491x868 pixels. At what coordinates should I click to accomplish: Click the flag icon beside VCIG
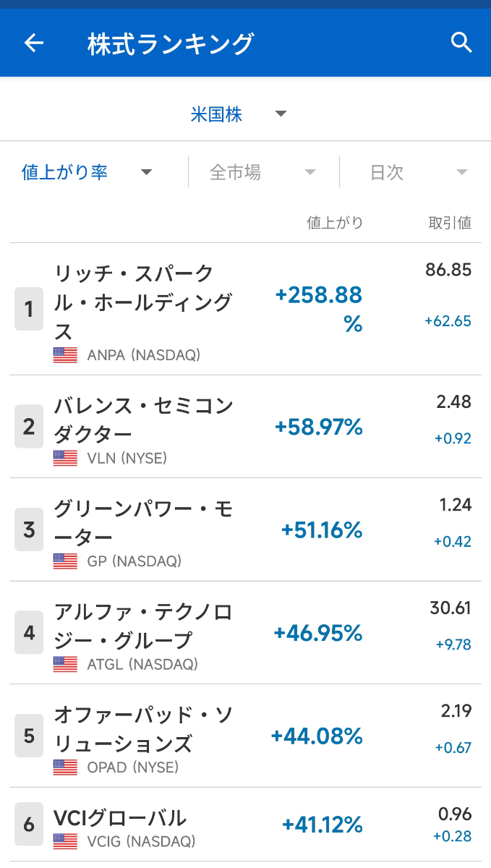[65, 841]
